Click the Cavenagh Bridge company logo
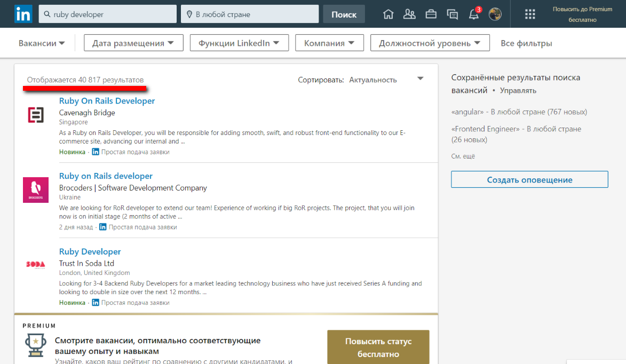The image size is (626, 364). (36, 115)
